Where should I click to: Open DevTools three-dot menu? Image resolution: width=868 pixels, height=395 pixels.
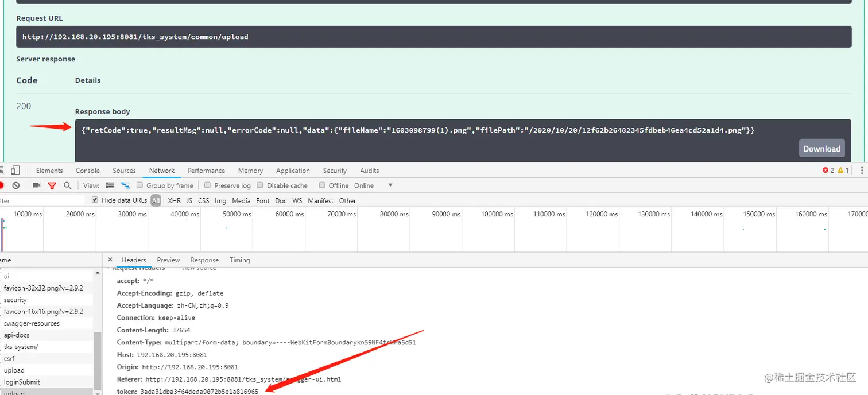[x=862, y=171]
